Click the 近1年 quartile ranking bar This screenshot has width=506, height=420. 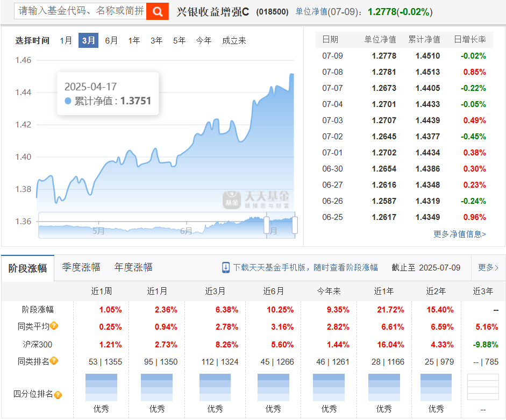[x=384, y=387]
